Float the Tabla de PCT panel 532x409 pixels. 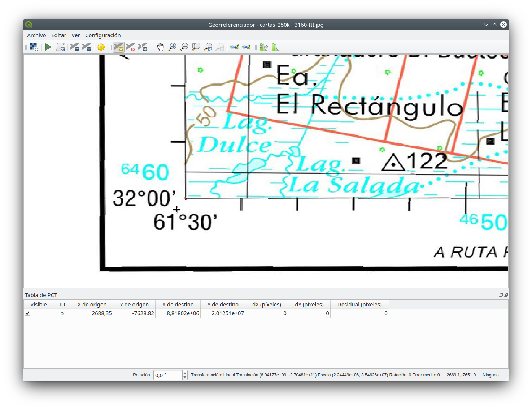[501, 295]
